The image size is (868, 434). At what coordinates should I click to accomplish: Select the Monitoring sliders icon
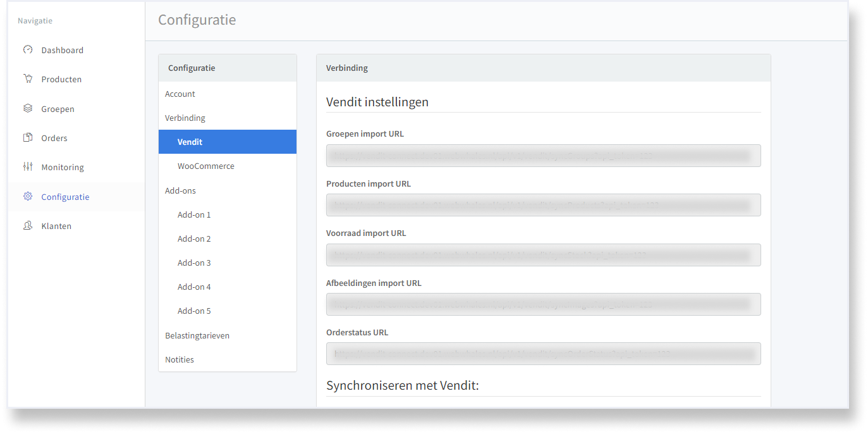[x=27, y=166]
